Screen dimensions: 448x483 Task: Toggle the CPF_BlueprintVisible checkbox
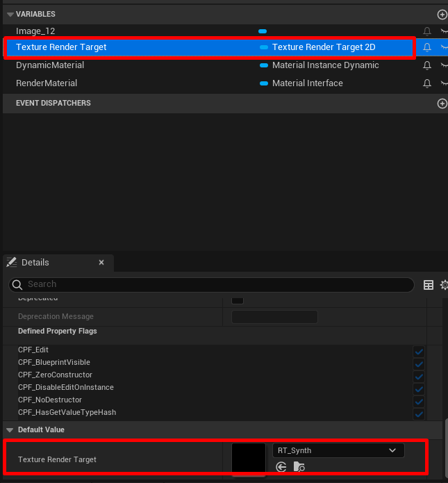pyautogui.click(x=419, y=364)
